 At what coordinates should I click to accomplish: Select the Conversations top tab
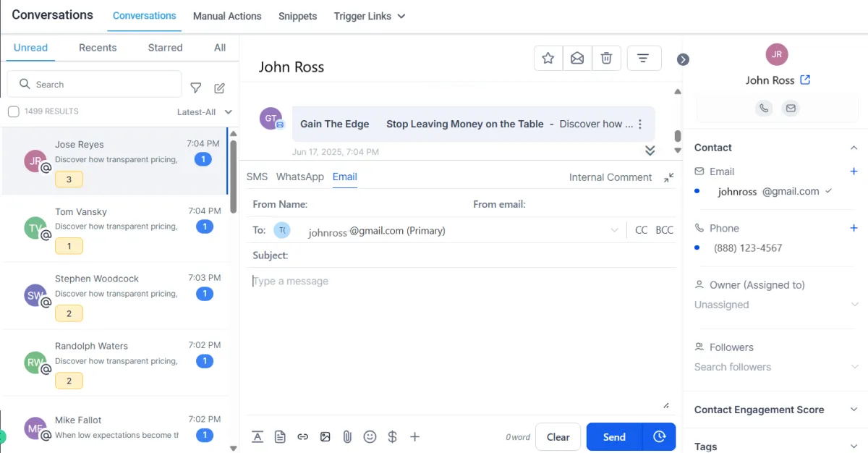click(x=145, y=15)
